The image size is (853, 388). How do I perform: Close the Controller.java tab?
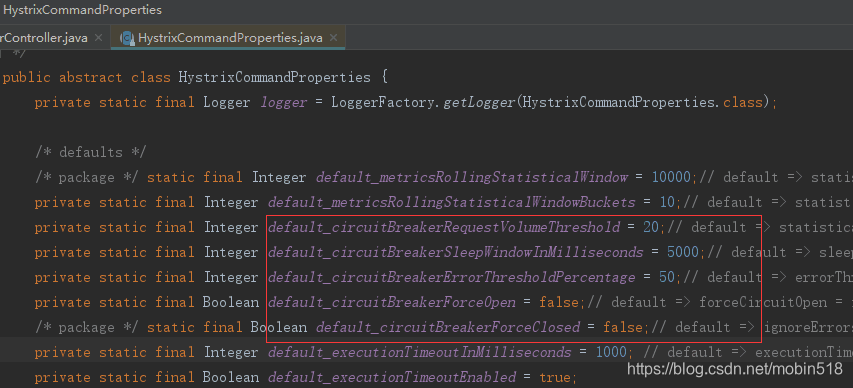pos(98,38)
